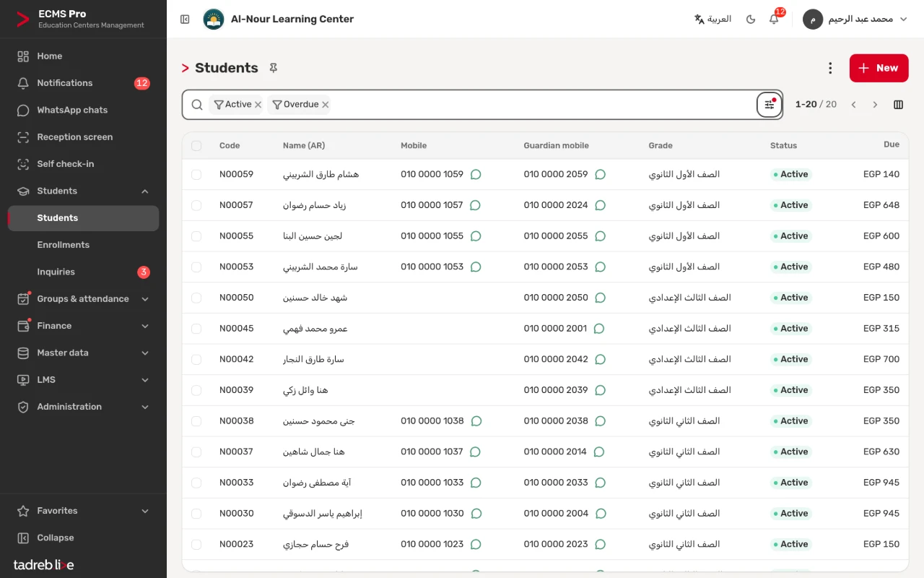This screenshot has height=578, width=924.
Task: Check the box for student N00045
Action: (x=196, y=329)
